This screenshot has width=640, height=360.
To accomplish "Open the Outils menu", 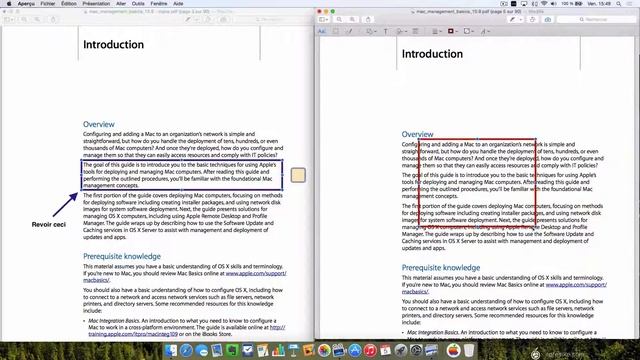I will (x=138, y=4).
